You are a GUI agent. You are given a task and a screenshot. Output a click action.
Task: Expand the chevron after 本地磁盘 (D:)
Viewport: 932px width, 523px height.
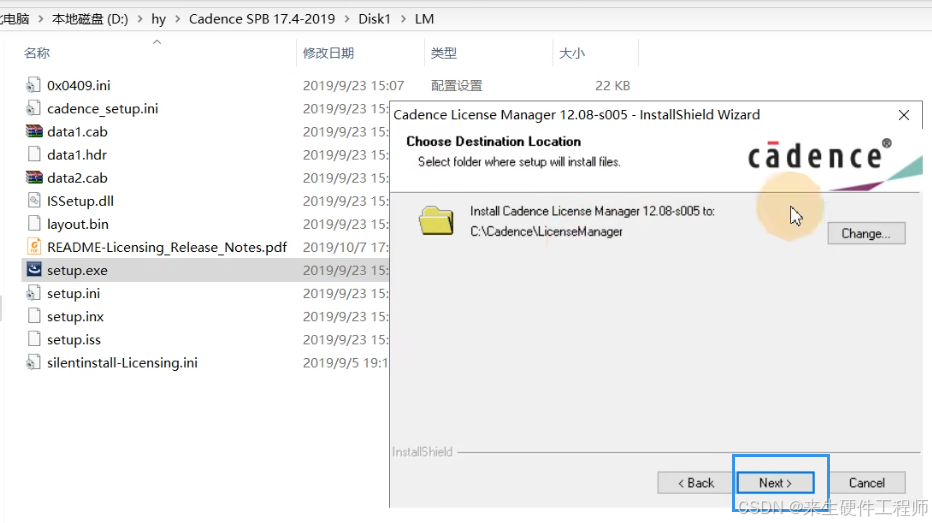click(140, 19)
